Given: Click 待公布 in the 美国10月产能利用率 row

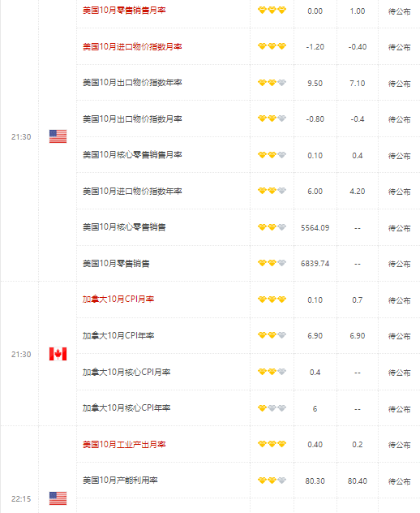Looking at the screenshot, I should pos(399,481).
